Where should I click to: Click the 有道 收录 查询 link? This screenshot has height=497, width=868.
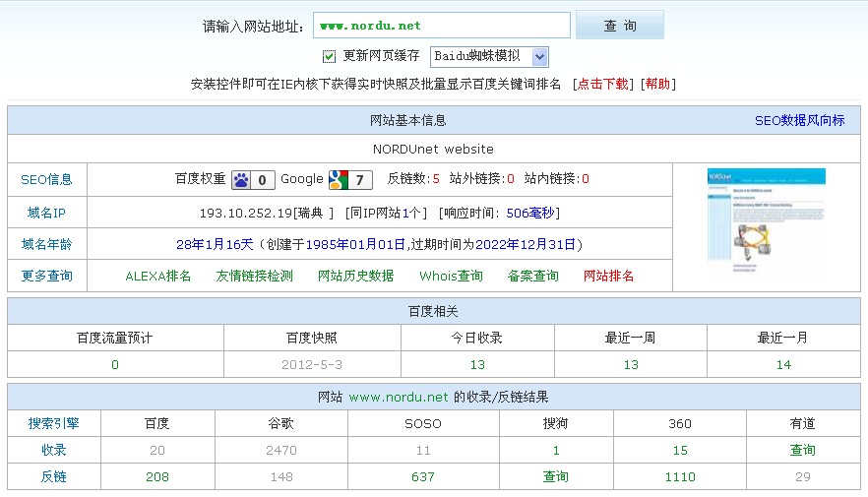(803, 451)
